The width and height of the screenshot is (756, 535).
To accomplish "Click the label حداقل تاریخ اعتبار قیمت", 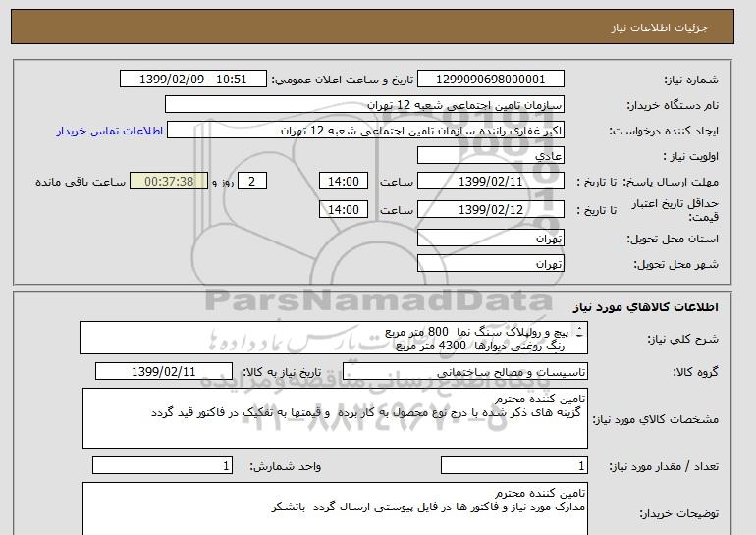I will point(675,210).
